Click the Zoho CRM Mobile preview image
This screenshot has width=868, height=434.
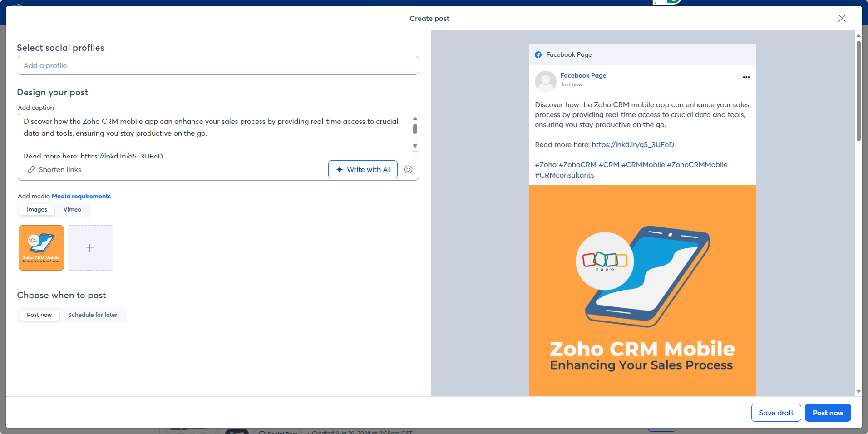pos(642,291)
